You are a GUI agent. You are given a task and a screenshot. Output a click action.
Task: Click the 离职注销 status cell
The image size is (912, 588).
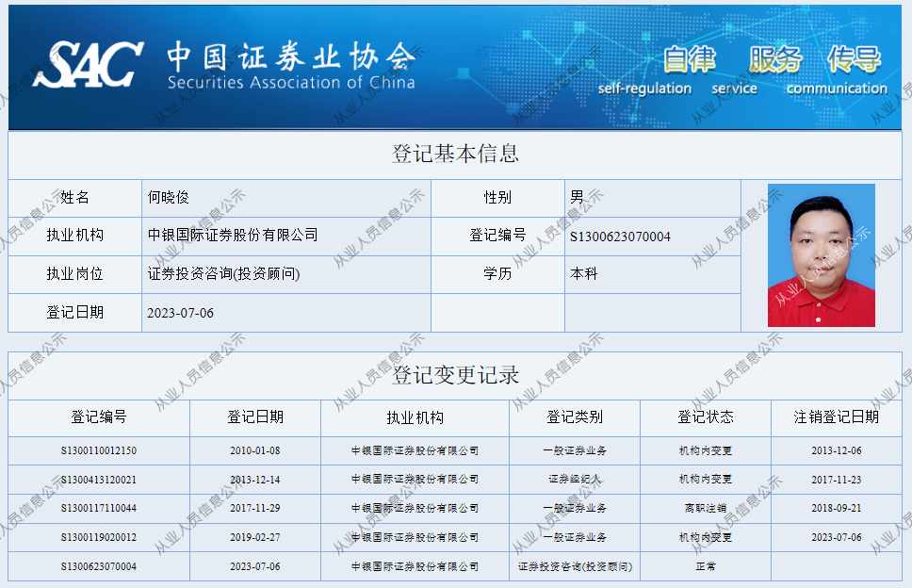point(705,509)
